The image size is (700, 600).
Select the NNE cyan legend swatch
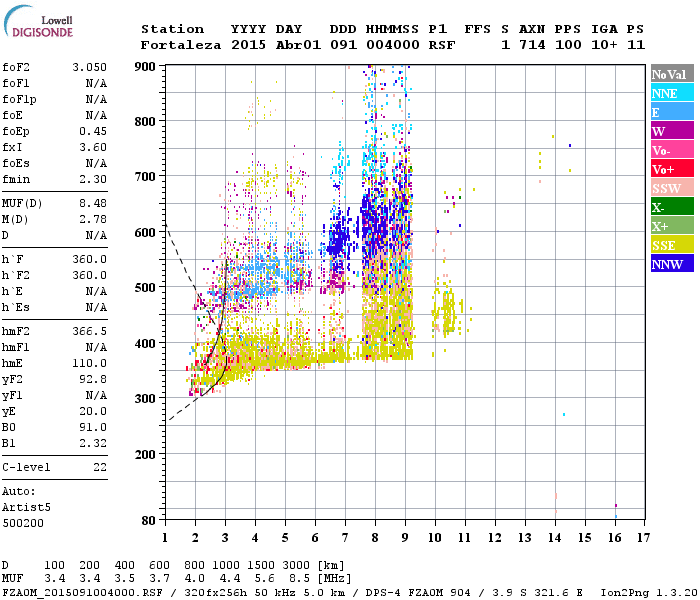pyautogui.click(x=672, y=93)
